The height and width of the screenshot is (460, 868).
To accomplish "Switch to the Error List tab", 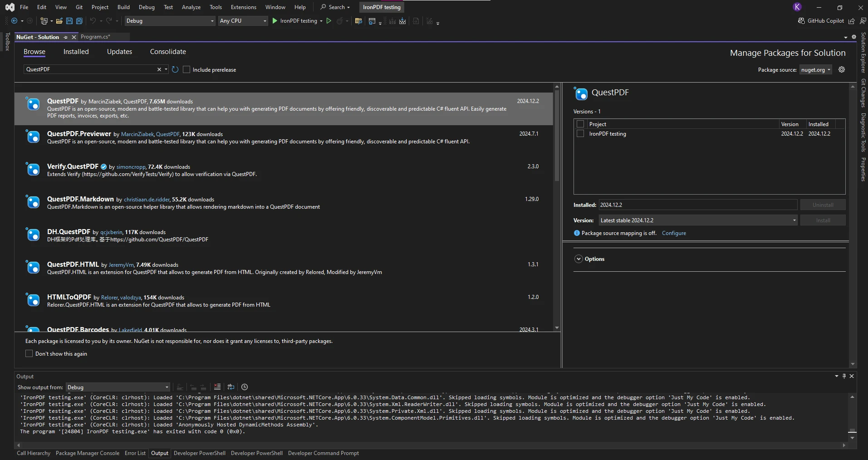I will point(135,453).
